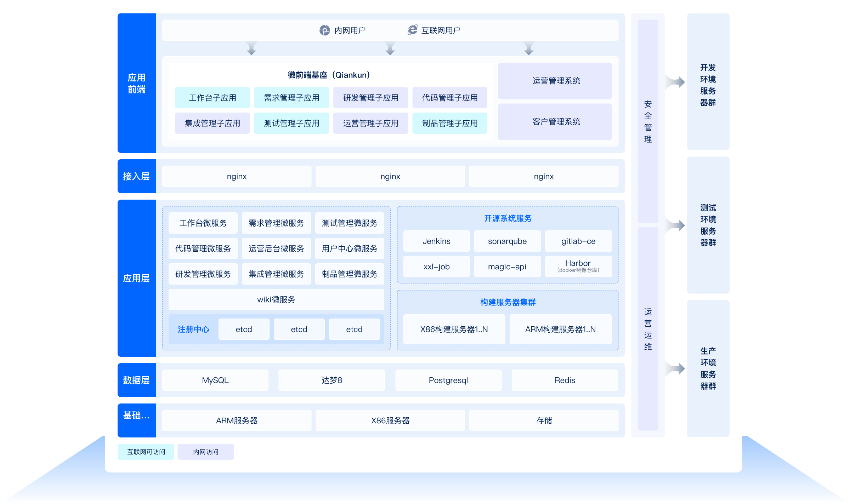Screen dimensions: 850x504
Task: Click the arrow pointing to 开发环境服务器群
Action: tap(676, 82)
